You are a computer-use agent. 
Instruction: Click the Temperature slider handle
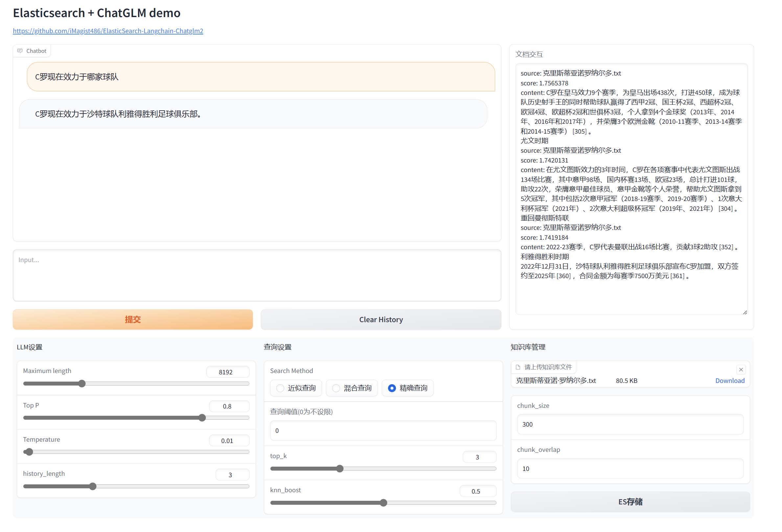(x=29, y=452)
